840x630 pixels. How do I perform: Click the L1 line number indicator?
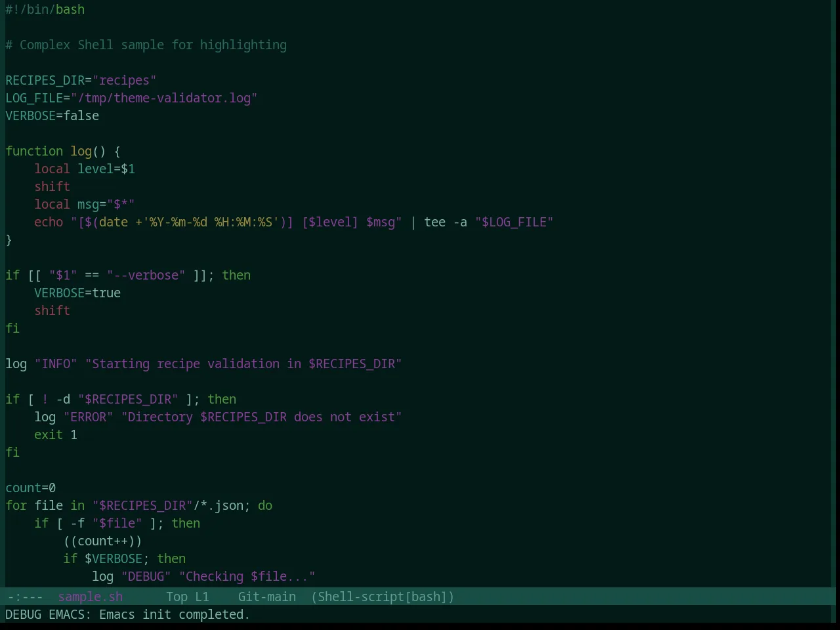tap(202, 597)
